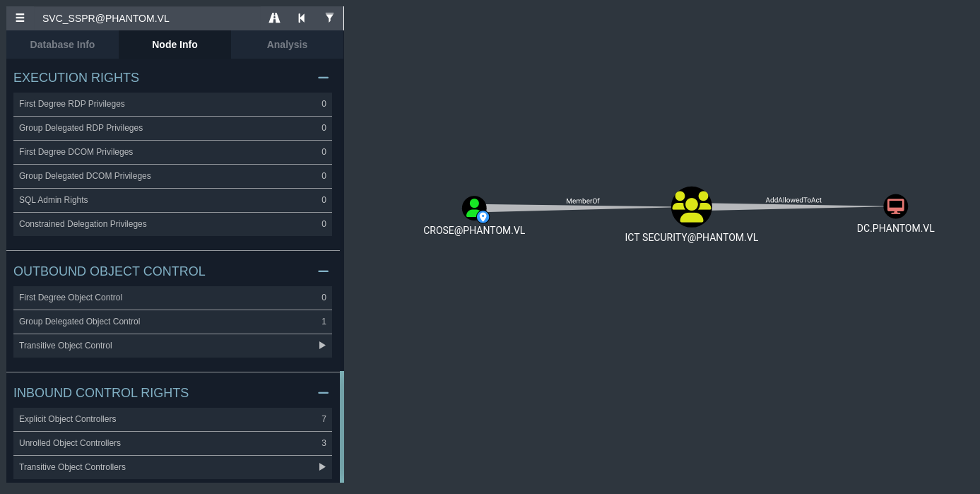The image size is (980, 494).
Task: Select the DC.PHANTOM.VL computer node
Action: [895, 206]
